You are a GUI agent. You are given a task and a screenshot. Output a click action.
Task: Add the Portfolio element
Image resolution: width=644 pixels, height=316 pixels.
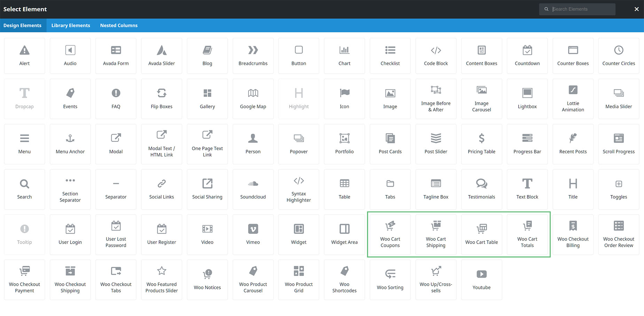tap(344, 144)
